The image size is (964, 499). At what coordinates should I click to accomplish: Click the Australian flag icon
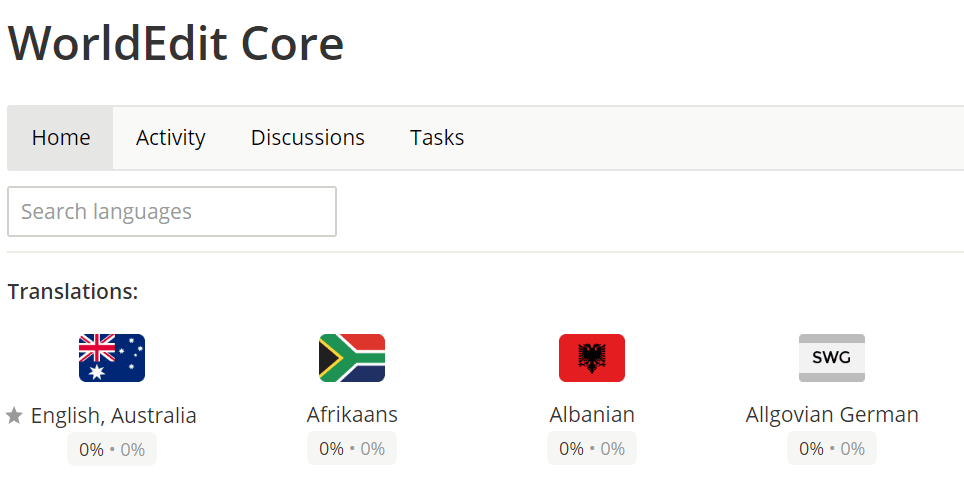point(112,358)
